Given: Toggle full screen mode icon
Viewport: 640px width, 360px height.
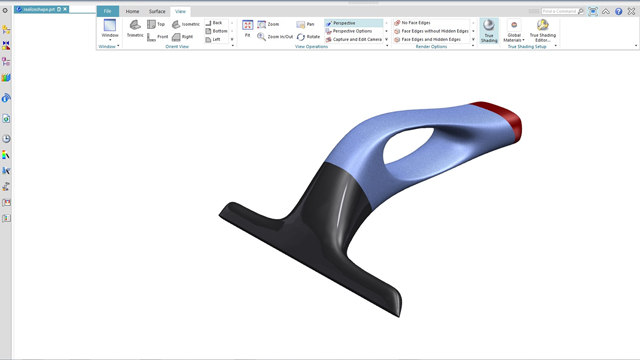Looking at the screenshot, I should click(x=593, y=11).
